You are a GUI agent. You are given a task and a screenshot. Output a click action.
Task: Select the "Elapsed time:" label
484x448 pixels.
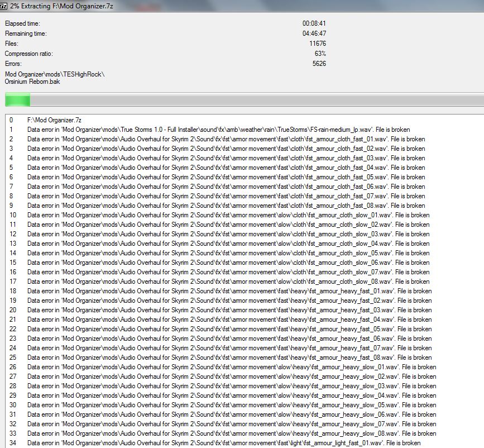click(x=22, y=23)
